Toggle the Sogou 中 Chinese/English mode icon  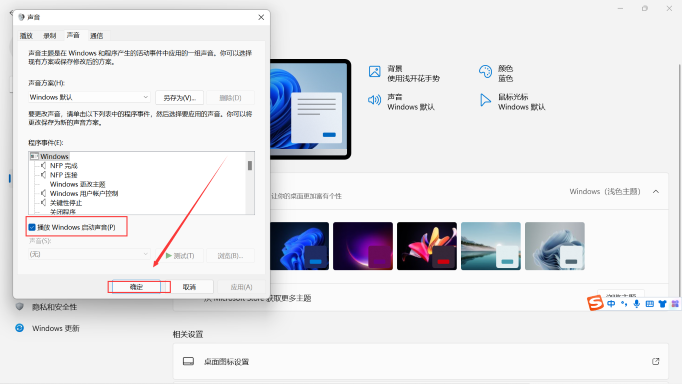(x=611, y=304)
